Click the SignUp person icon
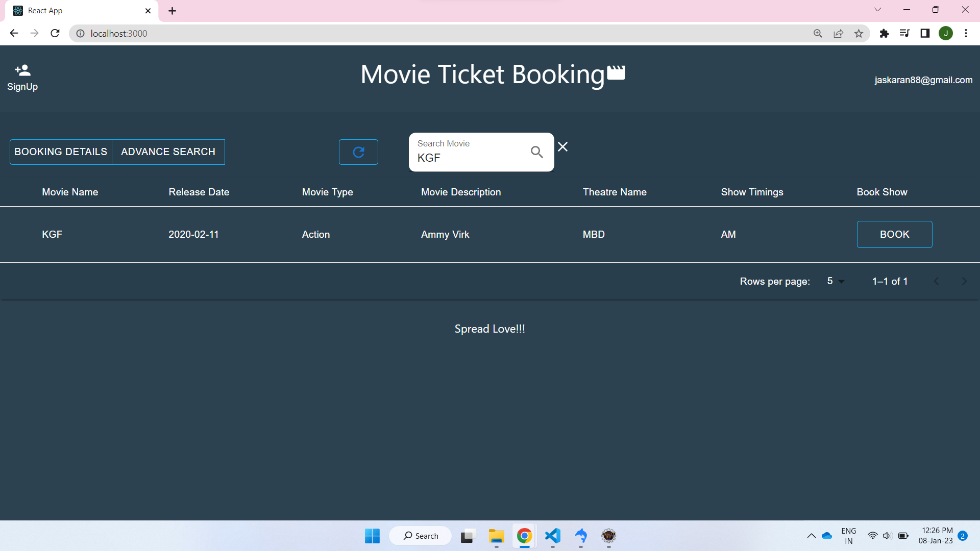 coord(22,70)
